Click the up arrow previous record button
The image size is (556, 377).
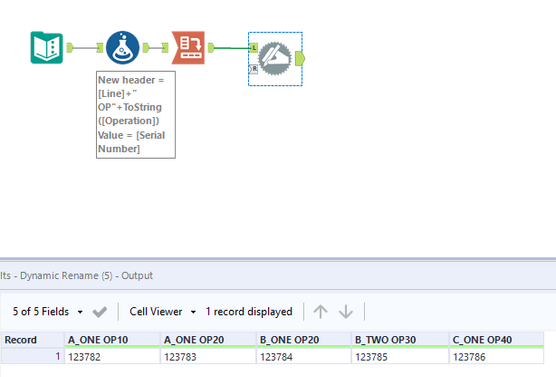click(321, 312)
